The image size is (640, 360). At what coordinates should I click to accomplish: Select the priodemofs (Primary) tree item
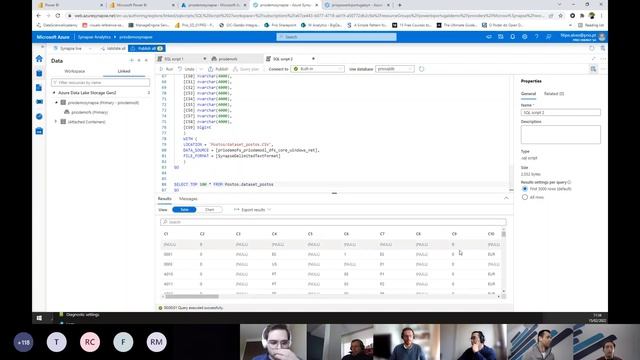click(89, 112)
